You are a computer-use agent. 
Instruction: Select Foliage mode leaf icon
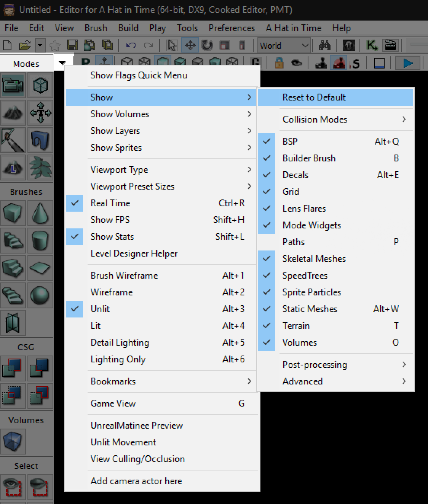click(x=40, y=168)
